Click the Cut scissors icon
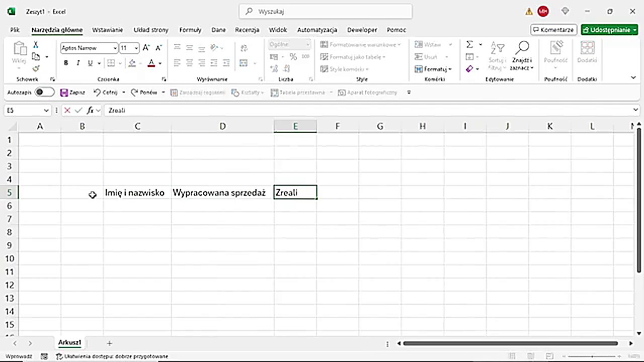This screenshot has width=644, height=362. tap(36, 45)
